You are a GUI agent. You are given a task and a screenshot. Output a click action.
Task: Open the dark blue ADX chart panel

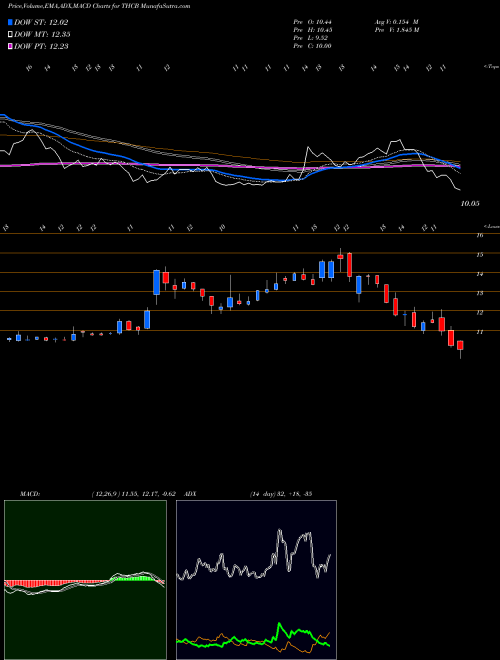pos(256,580)
